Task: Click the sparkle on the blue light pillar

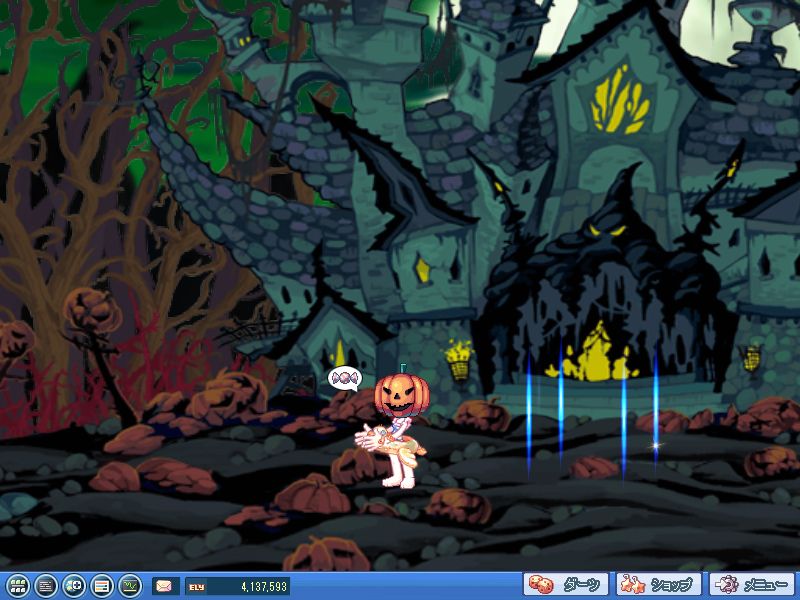Action: click(x=656, y=446)
